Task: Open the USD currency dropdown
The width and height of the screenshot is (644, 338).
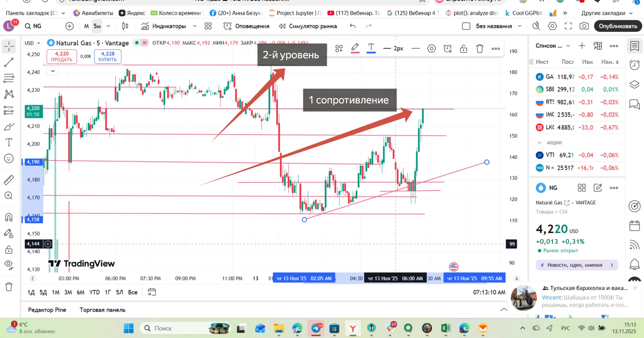Action: click(x=32, y=43)
